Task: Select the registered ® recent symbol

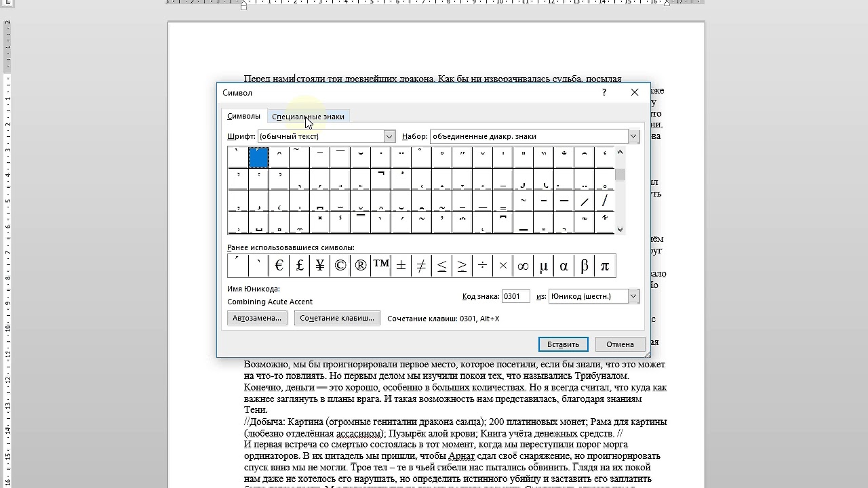Action: (360, 266)
